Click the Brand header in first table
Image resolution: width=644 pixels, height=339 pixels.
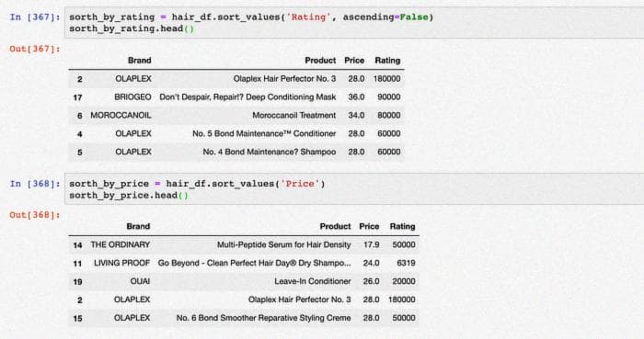(x=140, y=61)
